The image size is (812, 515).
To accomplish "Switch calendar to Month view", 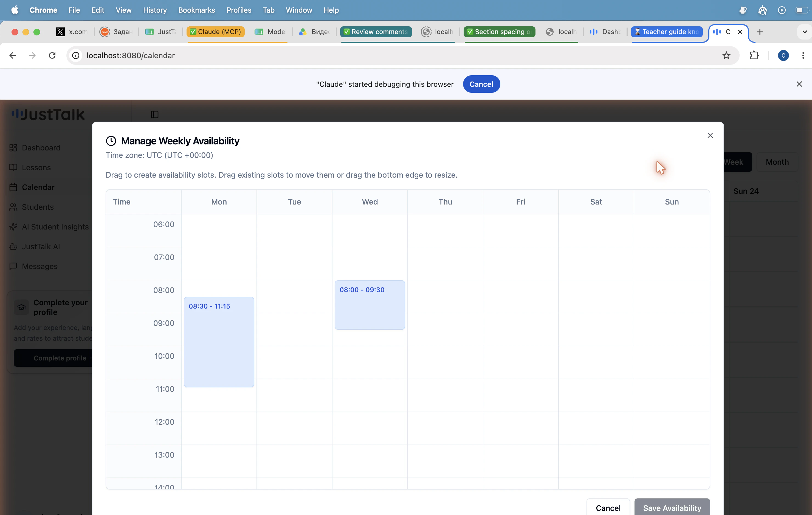I will [777, 162].
